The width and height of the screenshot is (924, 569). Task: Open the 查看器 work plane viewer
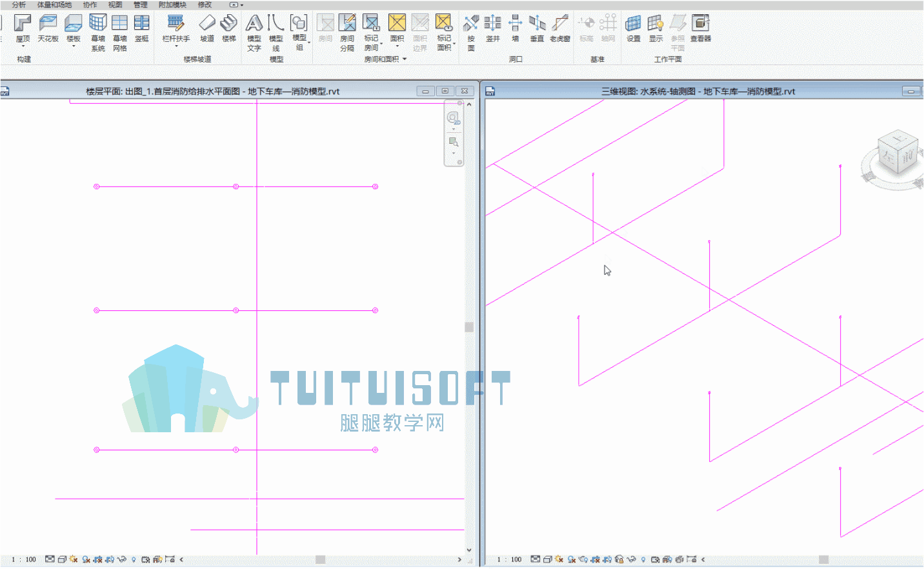(701, 29)
